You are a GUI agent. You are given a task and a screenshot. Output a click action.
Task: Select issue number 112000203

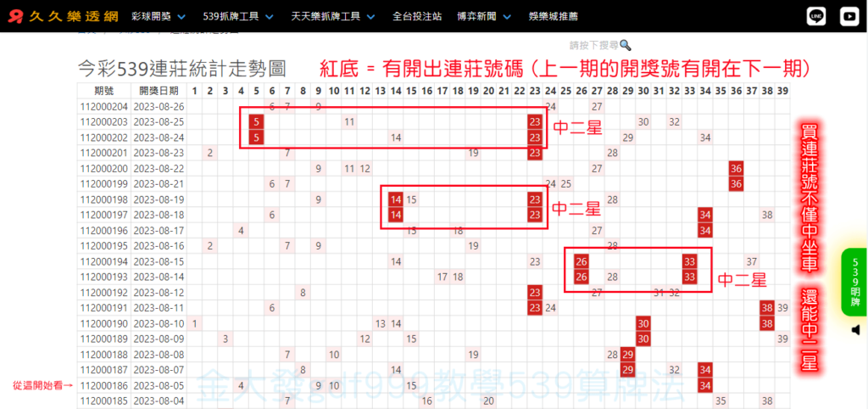point(103,121)
